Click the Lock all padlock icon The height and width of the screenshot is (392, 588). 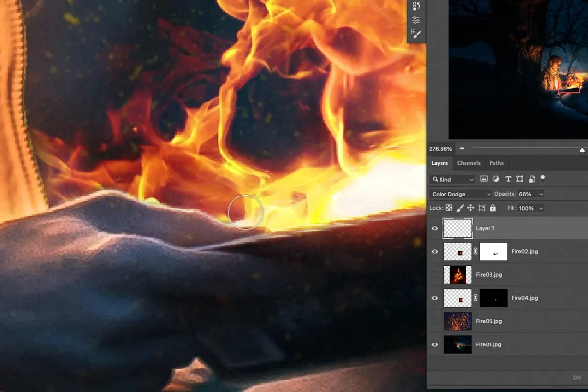pyautogui.click(x=493, y=208)
